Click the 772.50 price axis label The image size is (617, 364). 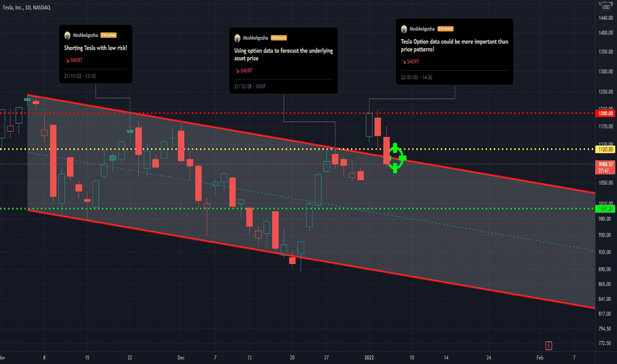[x=605, y=343]
